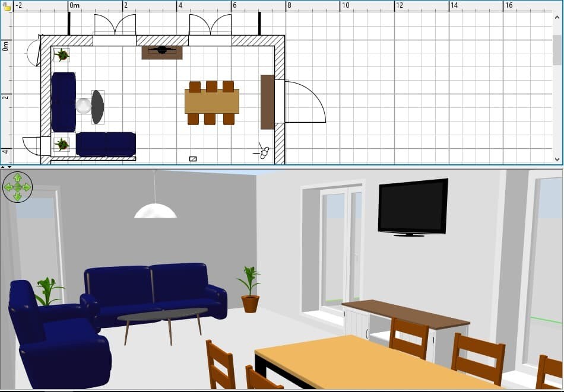Select the virtual visitor camera icon in plan

coord(264,152)
